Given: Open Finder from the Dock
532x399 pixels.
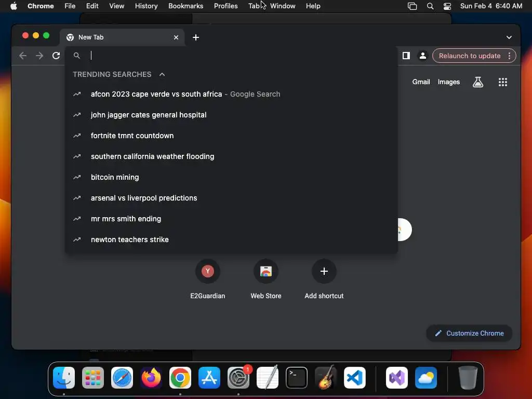Looking at the screenshot, I should click(x=64, y=378).
